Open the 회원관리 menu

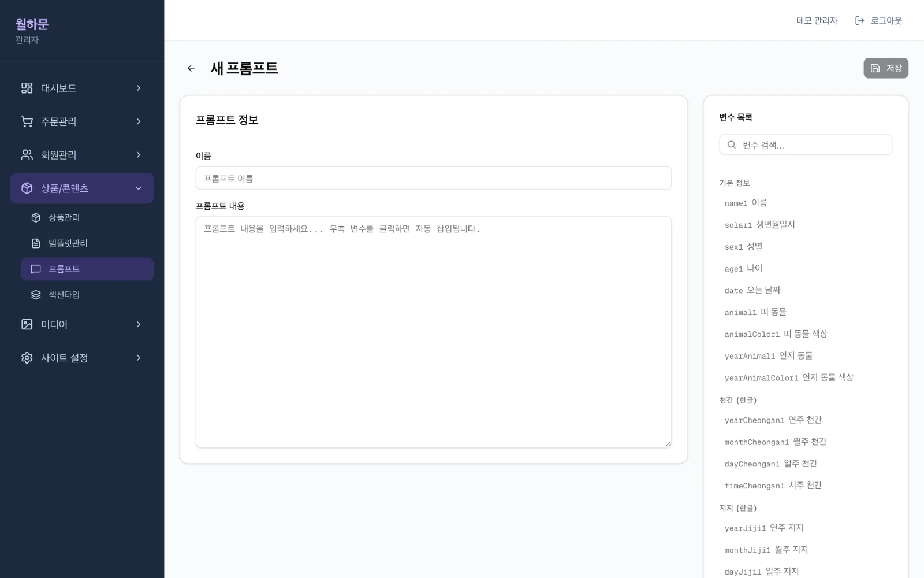point(82,155)
